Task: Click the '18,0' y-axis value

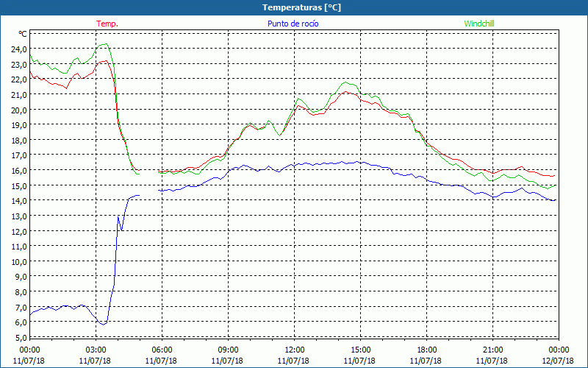Action: (x=20, y=141)
